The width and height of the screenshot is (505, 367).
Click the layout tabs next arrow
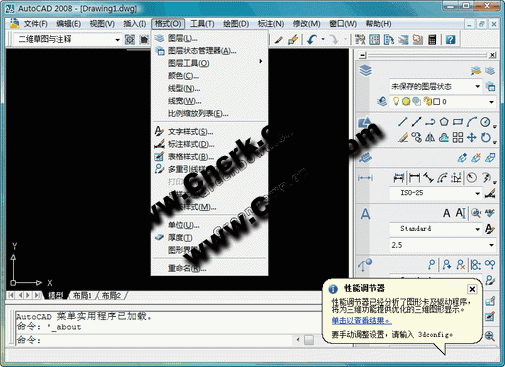(28, 295)
